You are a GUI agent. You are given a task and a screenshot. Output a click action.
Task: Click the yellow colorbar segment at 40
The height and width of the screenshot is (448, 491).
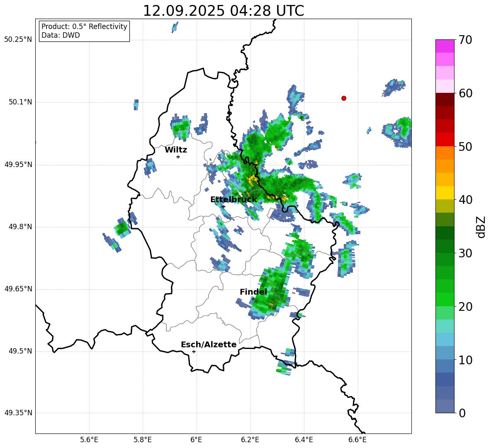point(445,193)
